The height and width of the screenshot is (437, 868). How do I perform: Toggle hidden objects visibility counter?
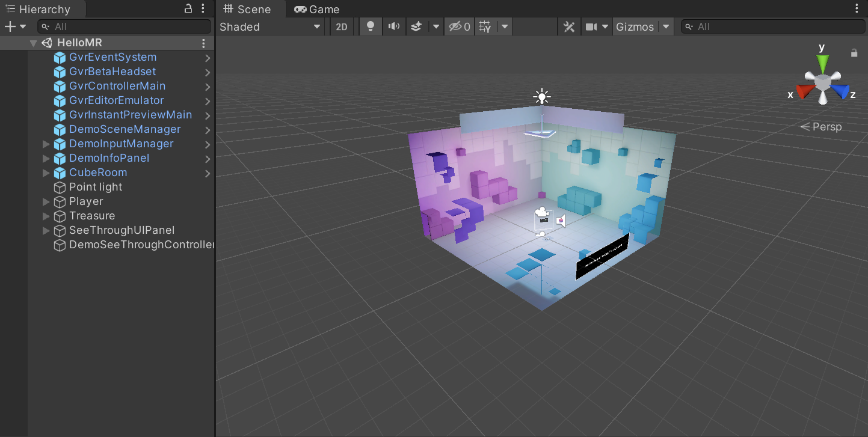[x=460, y=27]
